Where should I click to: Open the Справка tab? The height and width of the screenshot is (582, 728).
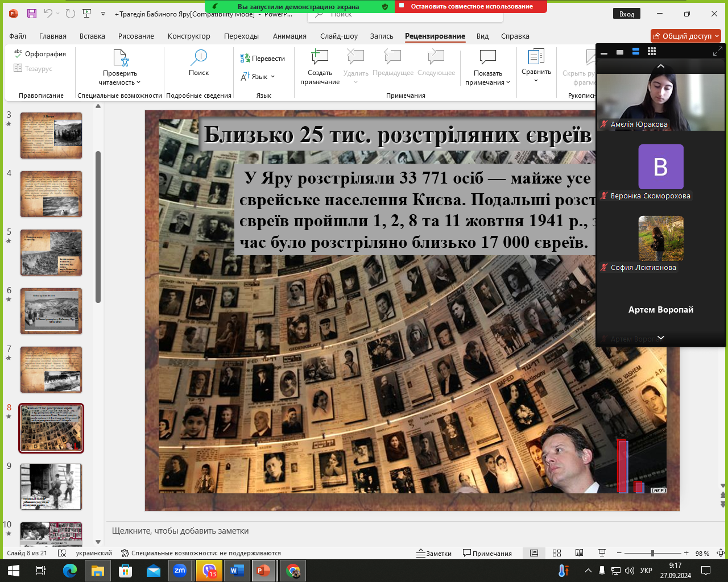pos(515,36)
